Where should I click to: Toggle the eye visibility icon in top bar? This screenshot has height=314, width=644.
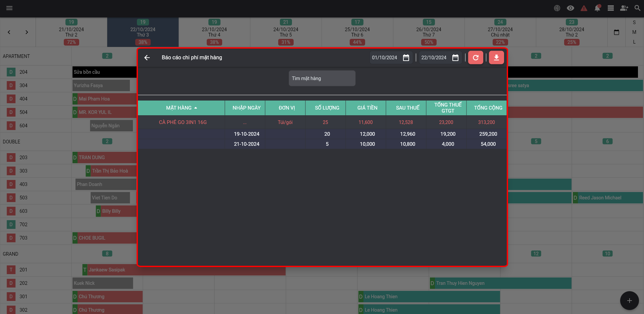[x=571, y=8]
